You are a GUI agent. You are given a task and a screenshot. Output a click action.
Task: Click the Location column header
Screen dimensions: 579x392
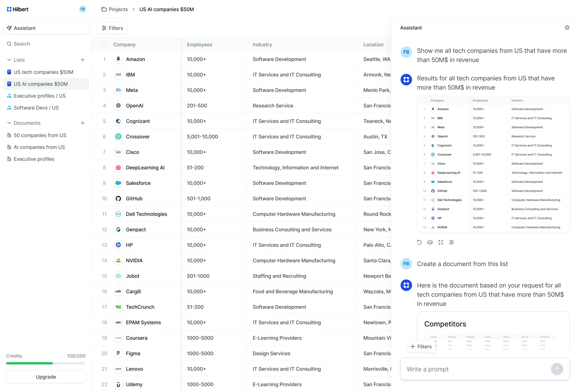[373, 45]
